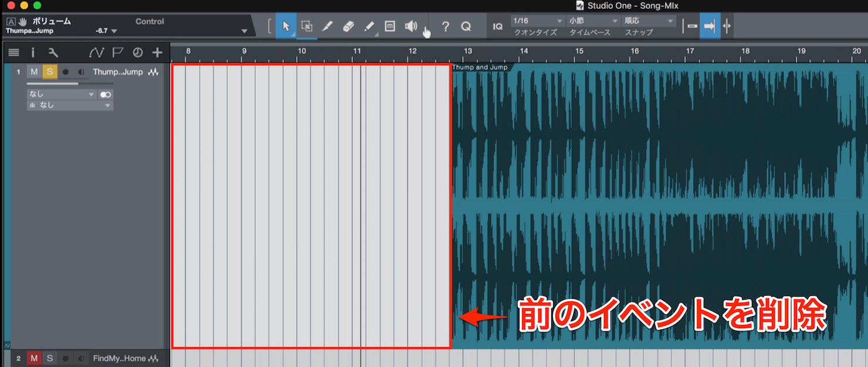This screenshot has height=367, width=868.
Task: Select the Listen speaker tool
Action: tap(411, 26)
